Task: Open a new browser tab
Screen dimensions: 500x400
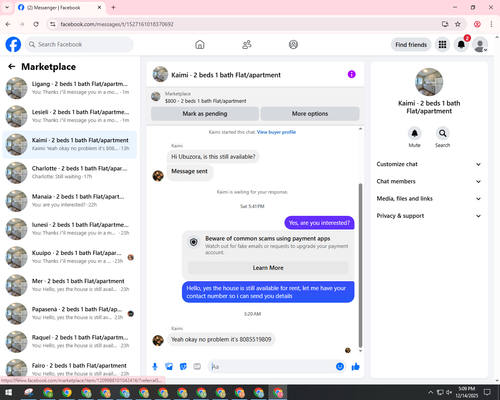Action: (113, 7)
